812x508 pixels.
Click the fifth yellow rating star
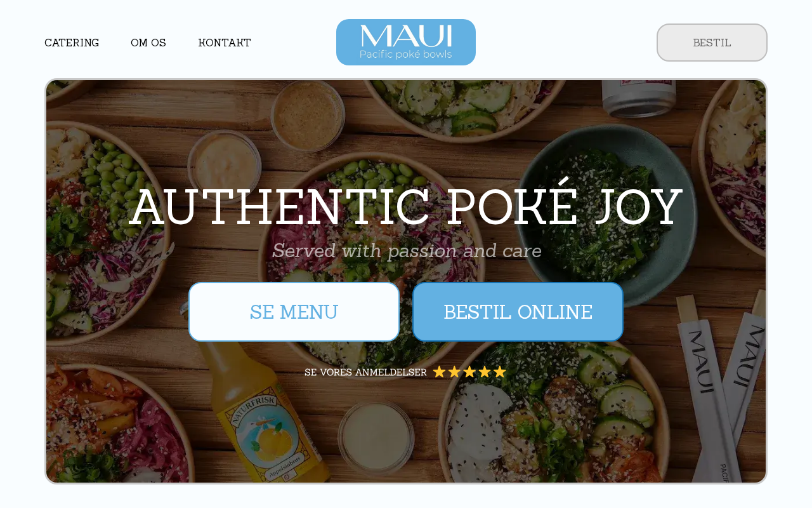pos(500,371)
